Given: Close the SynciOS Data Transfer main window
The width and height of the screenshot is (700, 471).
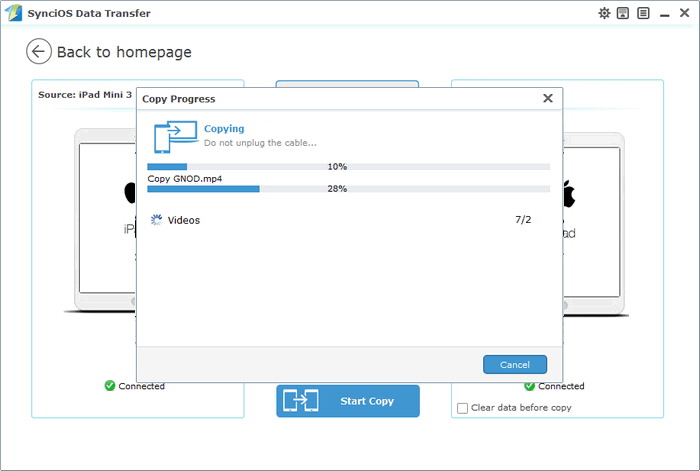Looking at the screenshot, I should point(684,13).
